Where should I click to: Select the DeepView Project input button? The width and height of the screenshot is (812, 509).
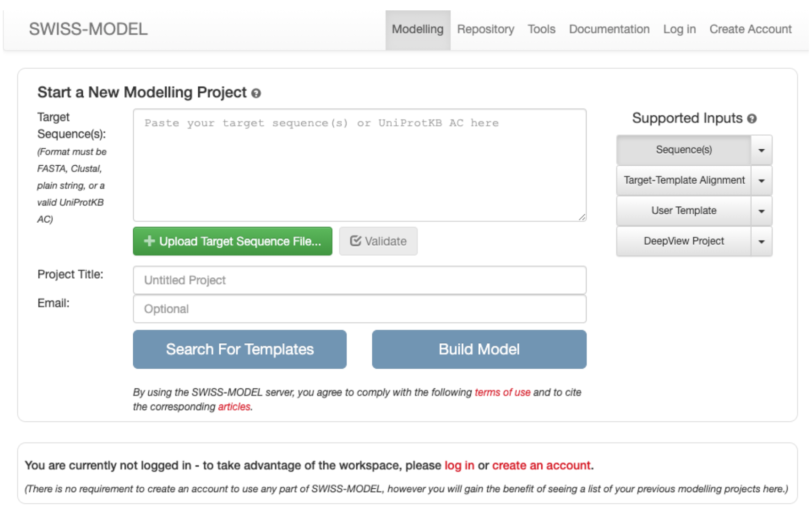683,242
